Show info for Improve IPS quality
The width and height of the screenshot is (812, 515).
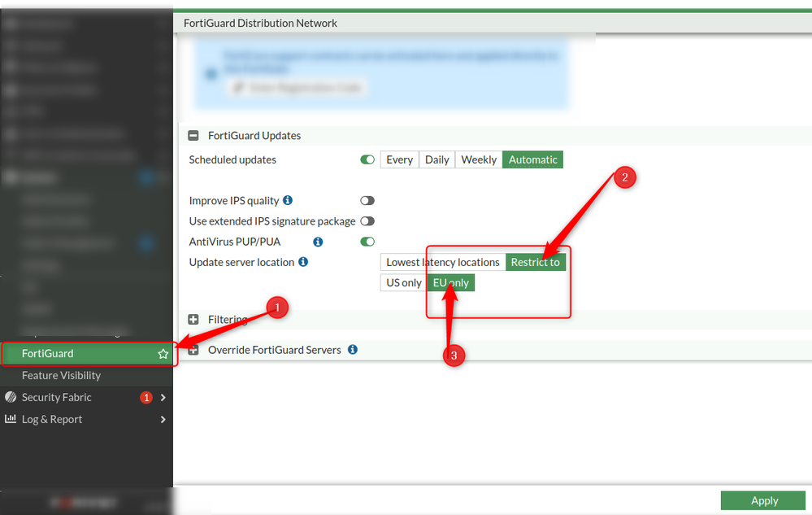click(x=288, y=200)
